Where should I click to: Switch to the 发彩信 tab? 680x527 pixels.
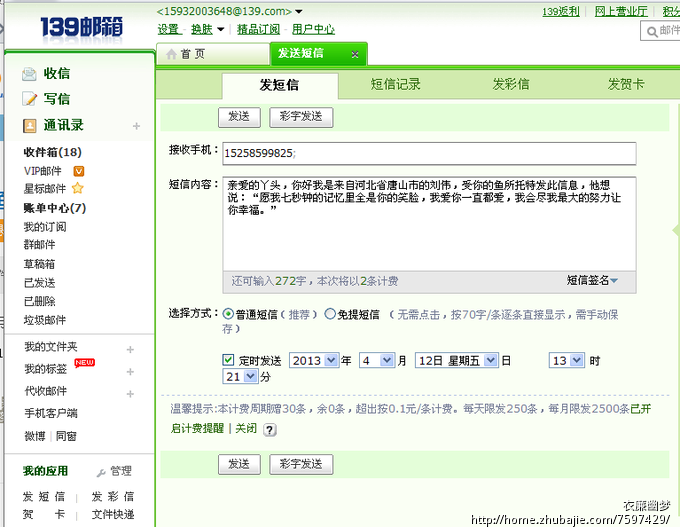(510, 84)
